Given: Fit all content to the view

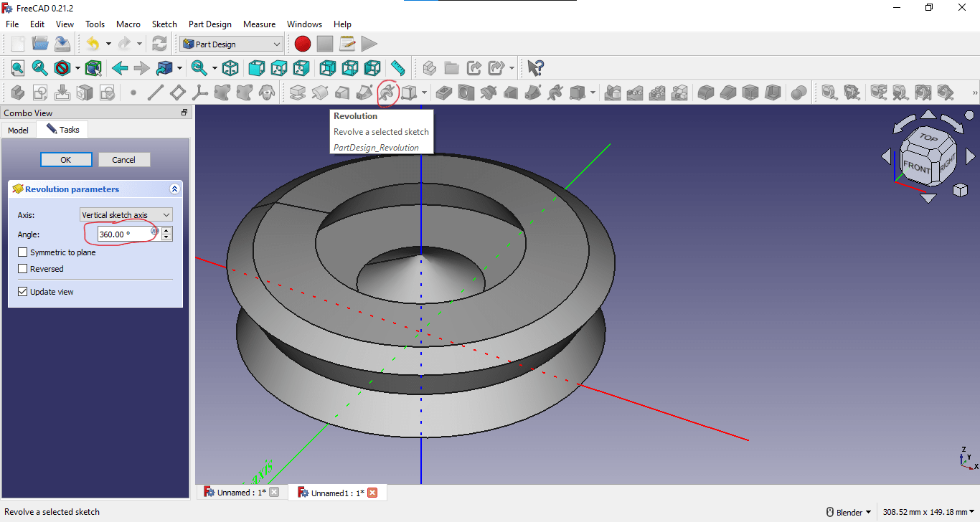Looking at the screenshot, I should click(x=17, y=68).
